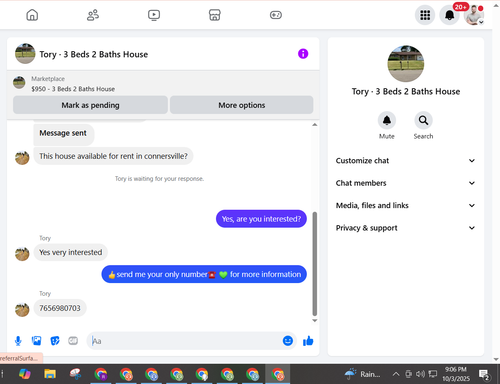Open Rain weather widget in taskbar

click(362, 374)
